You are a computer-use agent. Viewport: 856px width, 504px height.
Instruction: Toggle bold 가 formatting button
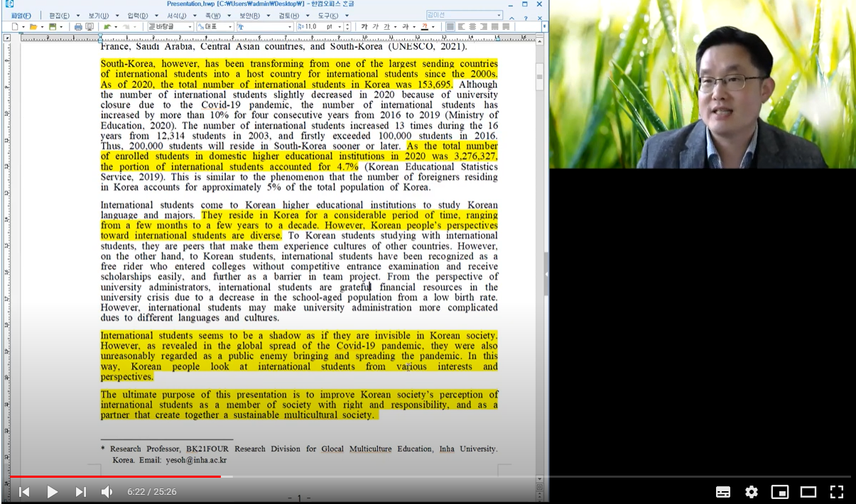[x=364, y=27]
